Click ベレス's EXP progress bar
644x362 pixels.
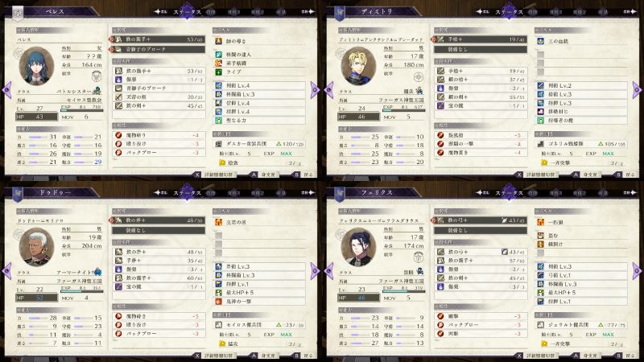pyautogui.click(x=82, y=111)
